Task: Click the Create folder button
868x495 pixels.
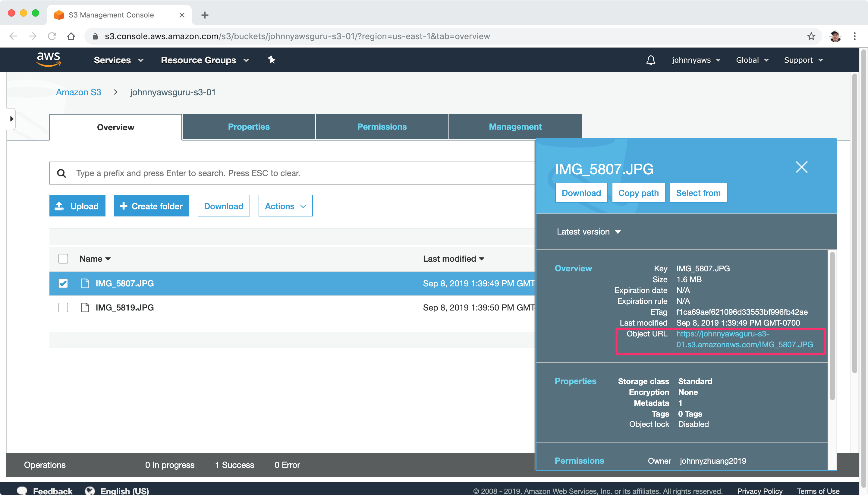Action: click(151, 206)
